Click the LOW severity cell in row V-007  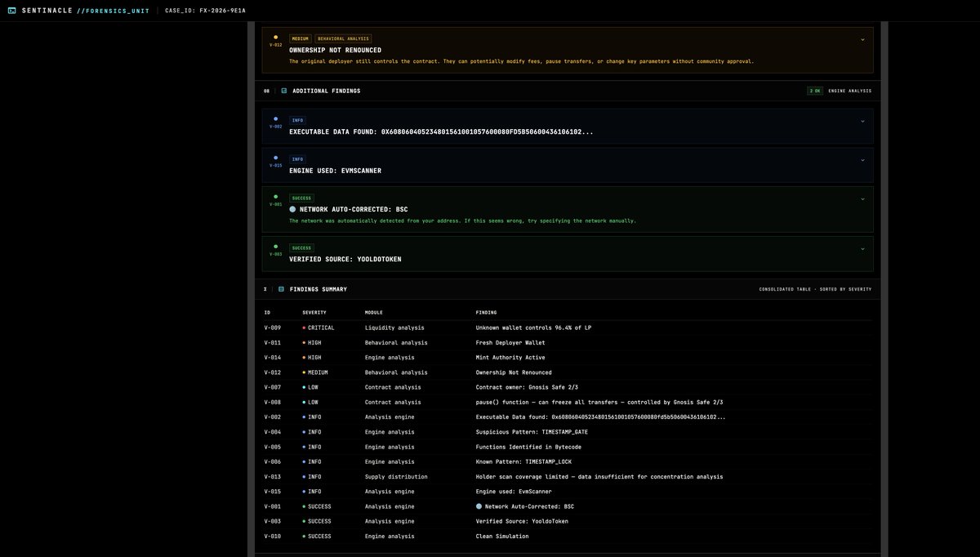[x=310, y=387]
